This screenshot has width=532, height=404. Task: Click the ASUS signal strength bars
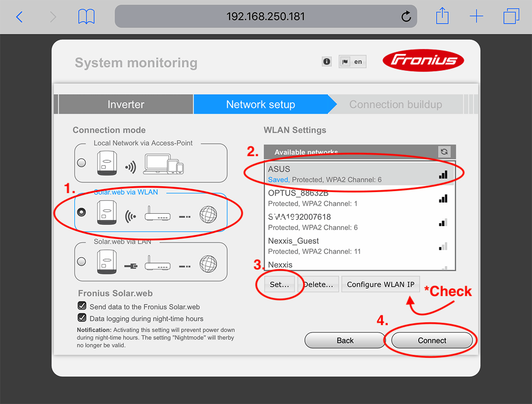pos(443,174)
